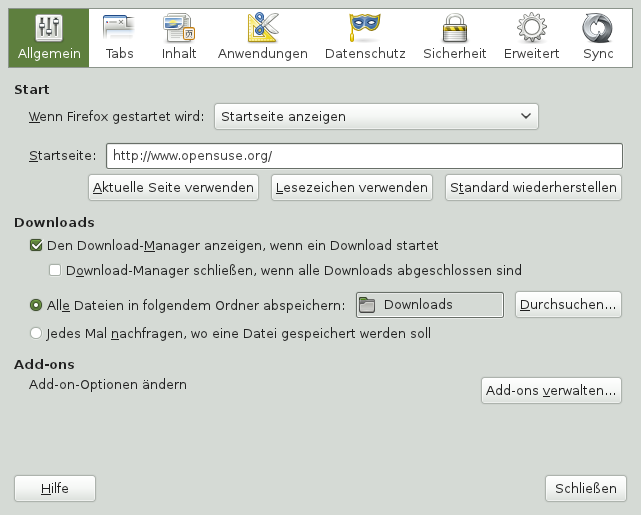The height and width of the screenshot is (515, 641).
Task: Select the Sicherheit padlock icon
Action: click(456, 27)
